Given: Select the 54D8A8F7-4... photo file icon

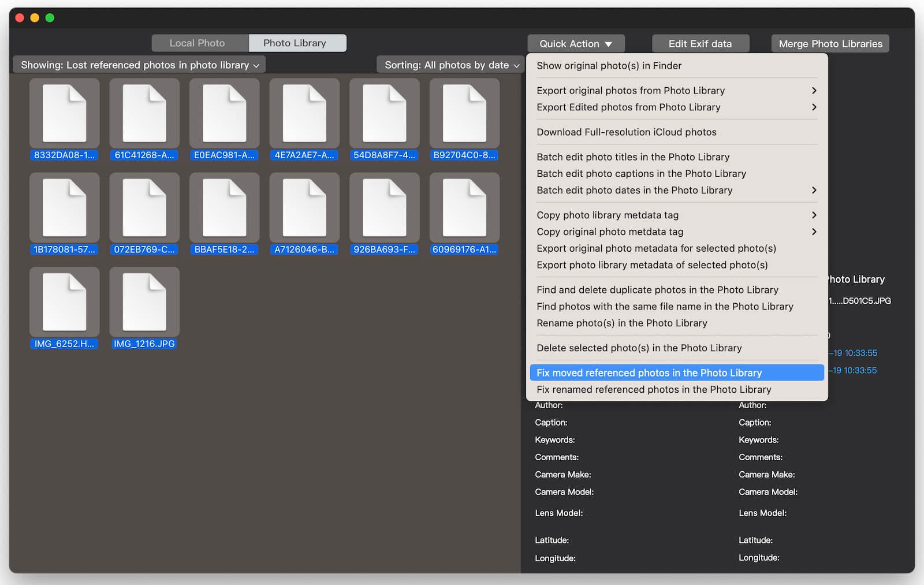Looking at the screenshot, I should coord(384,113).
